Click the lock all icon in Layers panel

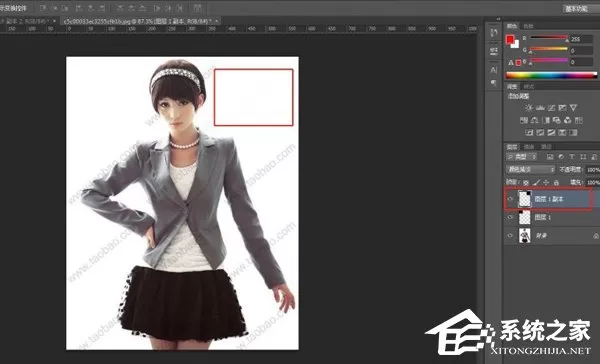(x=556, y=183)
